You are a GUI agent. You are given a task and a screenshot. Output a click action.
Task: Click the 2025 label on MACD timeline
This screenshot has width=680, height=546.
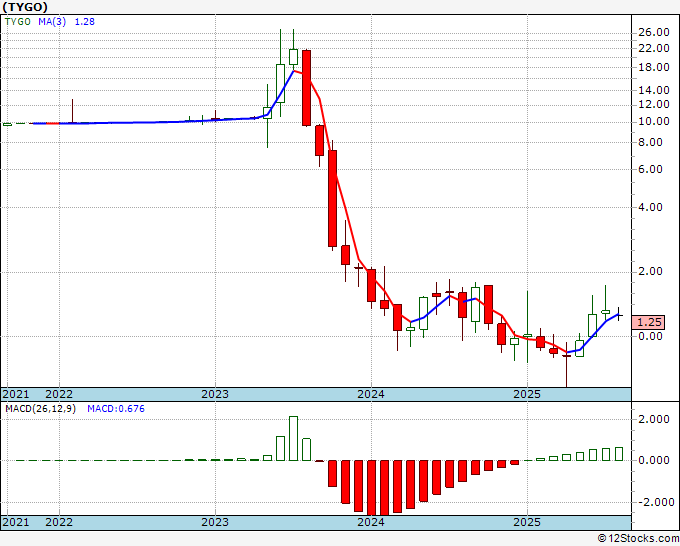coord(527,522)
